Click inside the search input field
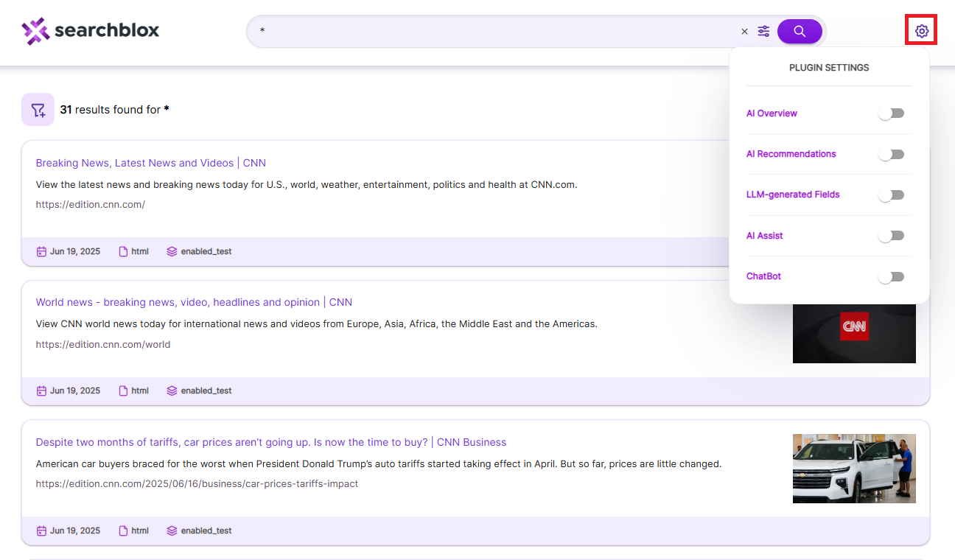The image size is (955, 560). (494, 31)
